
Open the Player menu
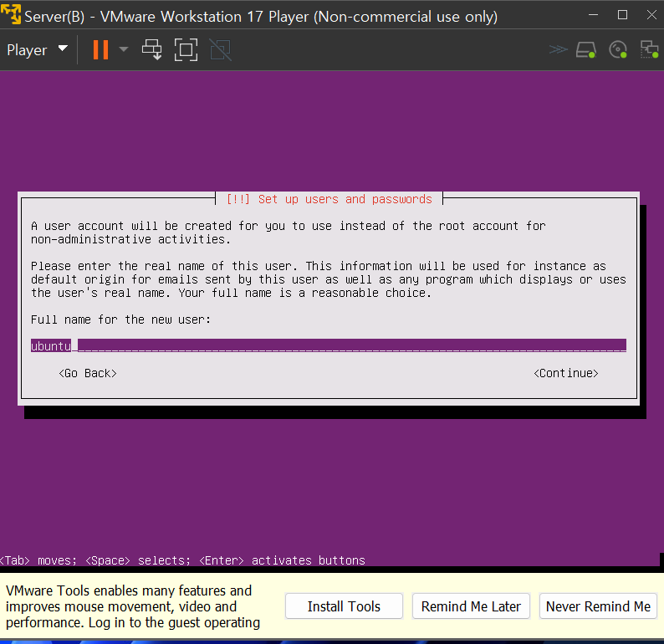38,50
